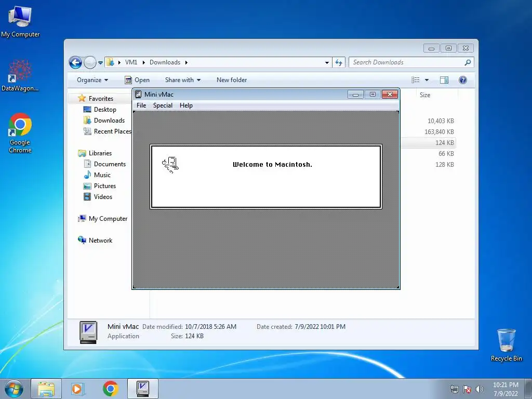The width and height of the screenshot is (532, 399).
Task: Open the Share with dropdown
Action: pyautogui.click(x=183, y=80)
